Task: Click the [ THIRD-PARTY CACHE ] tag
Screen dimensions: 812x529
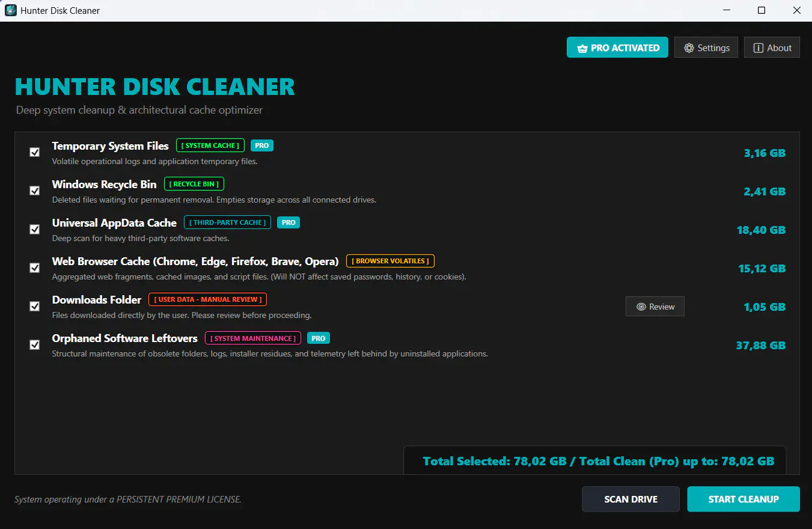Action: tap(228, 222)
